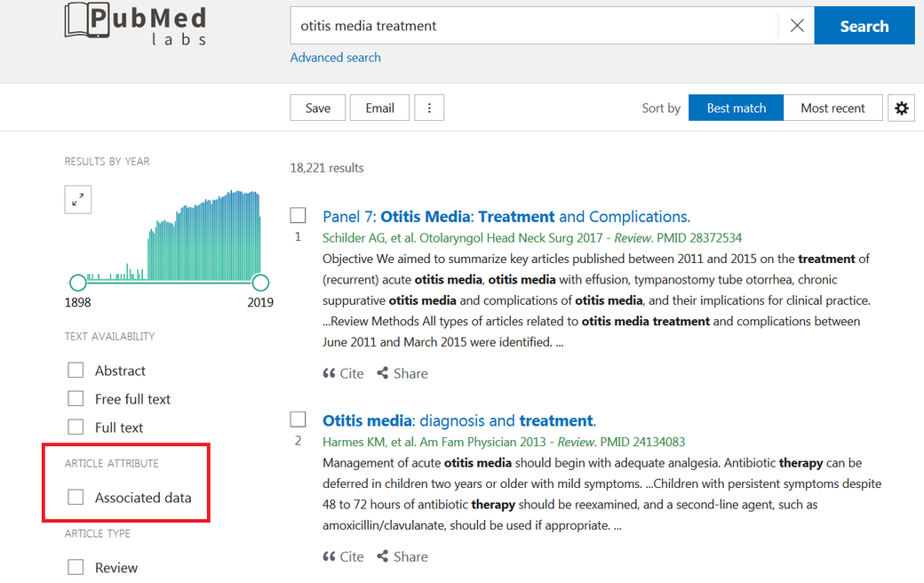
Task: Check the Full text filter
Action: pos(76,427)
